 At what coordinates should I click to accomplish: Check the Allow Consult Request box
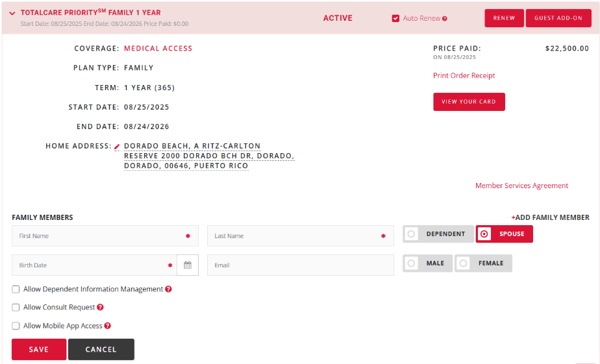coord(16,308)
